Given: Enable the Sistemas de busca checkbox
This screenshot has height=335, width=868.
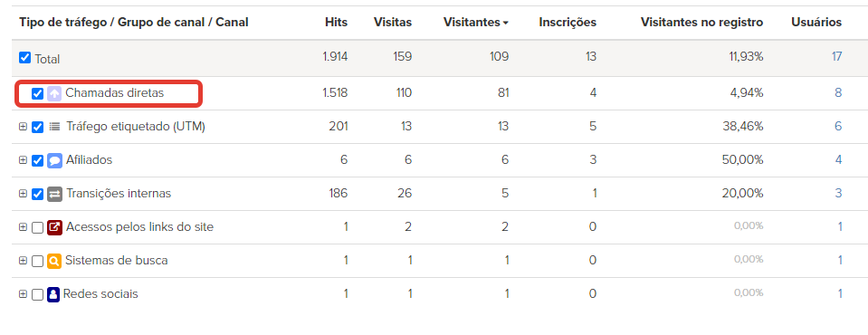Looking at the screenshot, I should coord(38,261).
